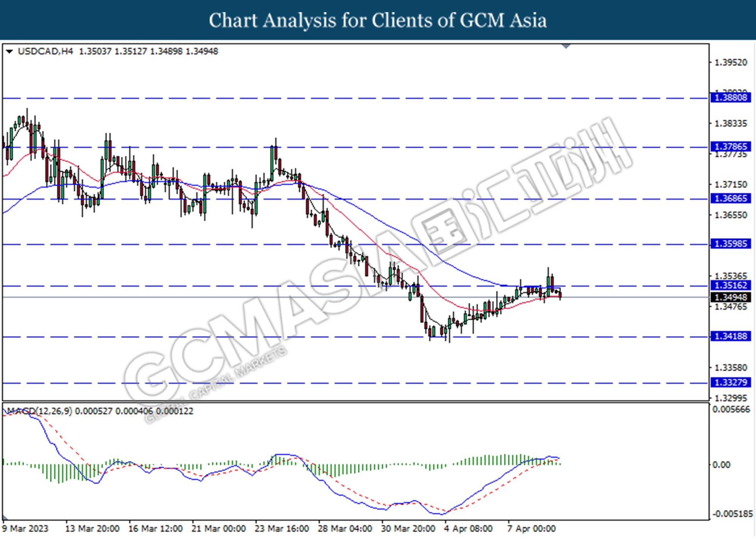Select the 1.37865 price level label

(x=731, y=146)
